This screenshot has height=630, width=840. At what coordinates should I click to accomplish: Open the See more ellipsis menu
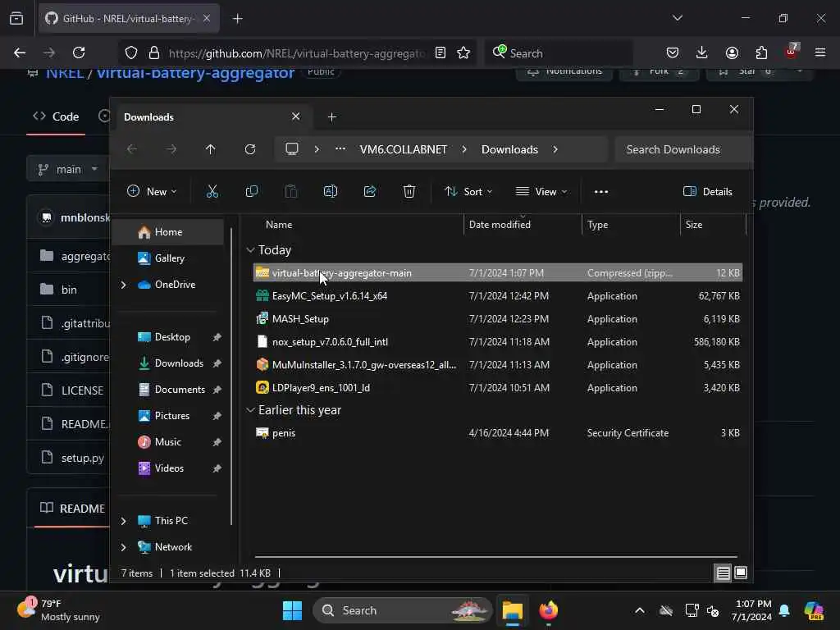pos(601,192)
